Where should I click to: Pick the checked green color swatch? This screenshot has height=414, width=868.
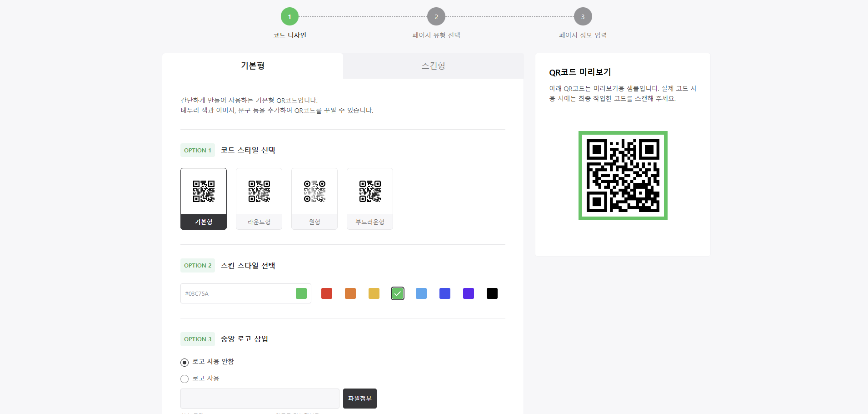pyautogui.click(x=398, y=293)
